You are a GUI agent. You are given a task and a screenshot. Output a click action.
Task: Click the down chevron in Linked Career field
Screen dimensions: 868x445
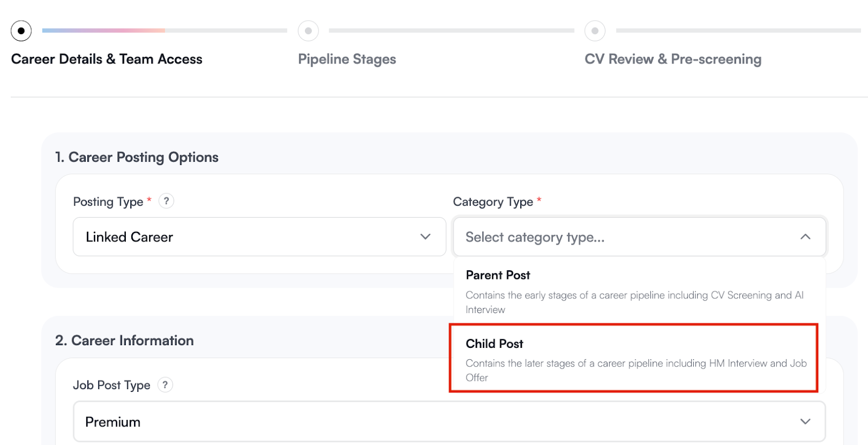(425, 237)
